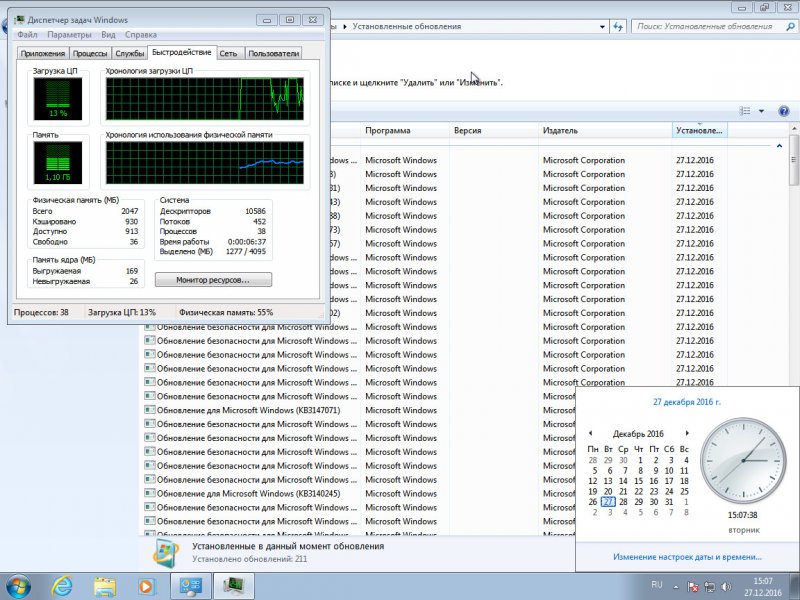Click the Декабрь 2016 calendar header

coord(638,434)
